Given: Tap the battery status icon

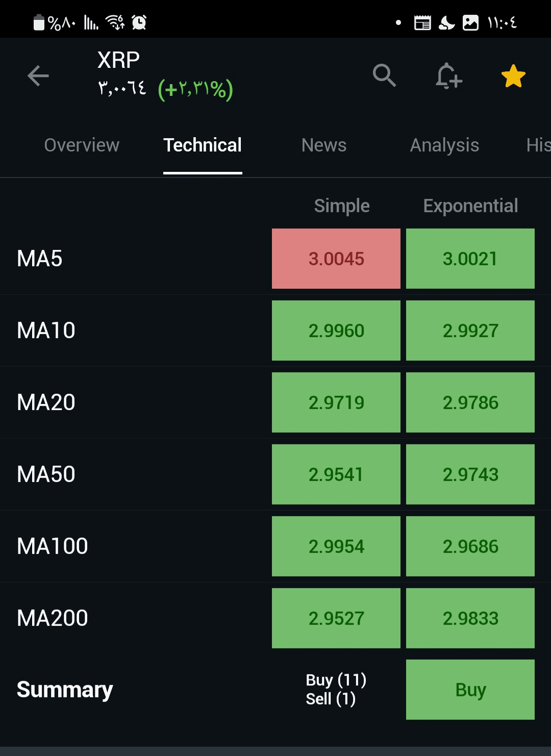Looking at the screenshot, I should click(39, 22).
